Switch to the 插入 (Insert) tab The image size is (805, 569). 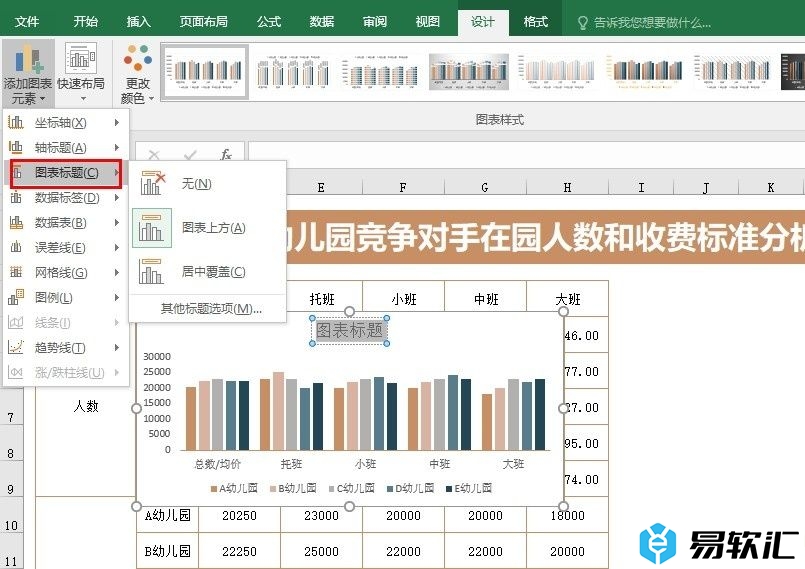click(139, 22)
